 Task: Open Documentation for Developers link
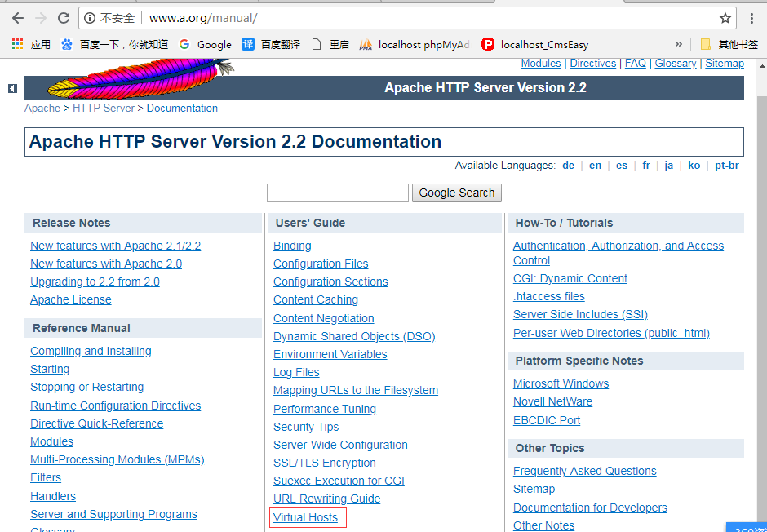pyautogui.click(x=590, y=508)
